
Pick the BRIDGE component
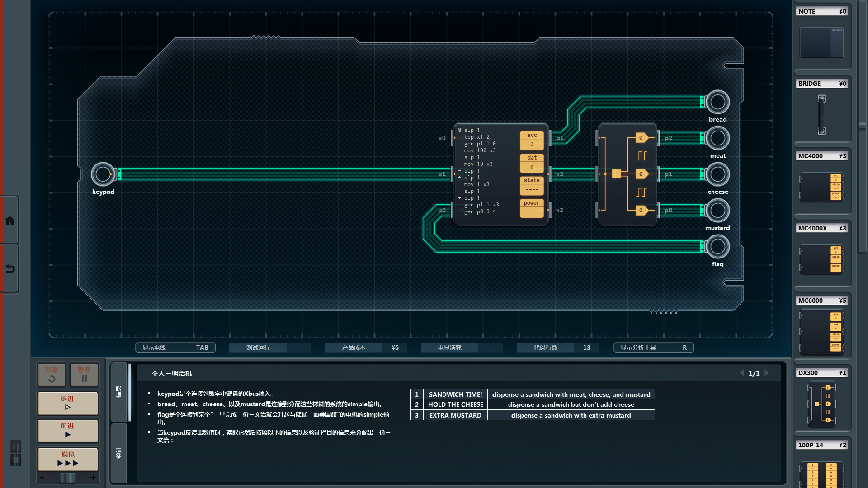[x=821, y=115]
